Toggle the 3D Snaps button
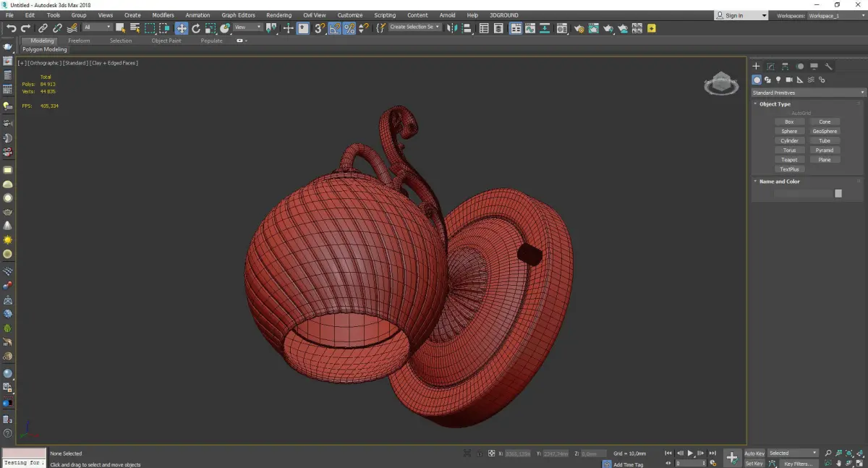 click(x=319, y=28)
